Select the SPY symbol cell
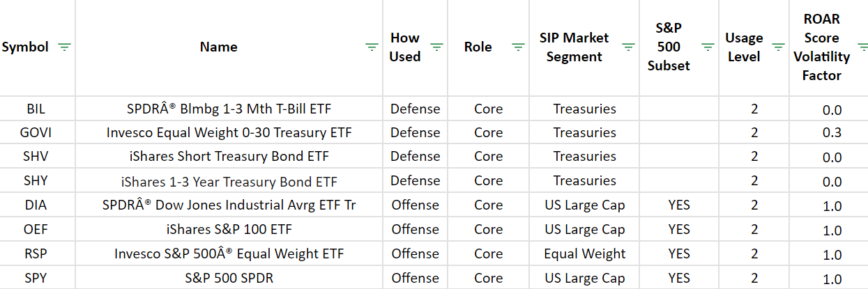This screenshot has width=868, height=289. [38, 278]
